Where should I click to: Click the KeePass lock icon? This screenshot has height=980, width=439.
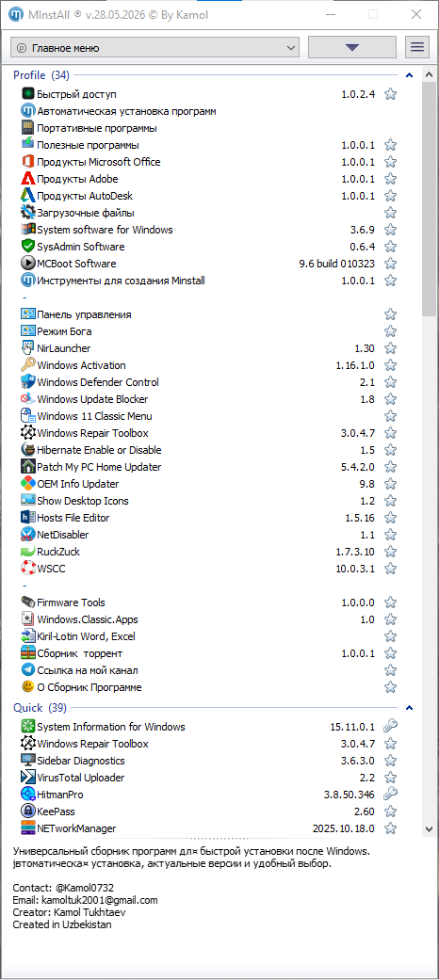pos(28,811)
